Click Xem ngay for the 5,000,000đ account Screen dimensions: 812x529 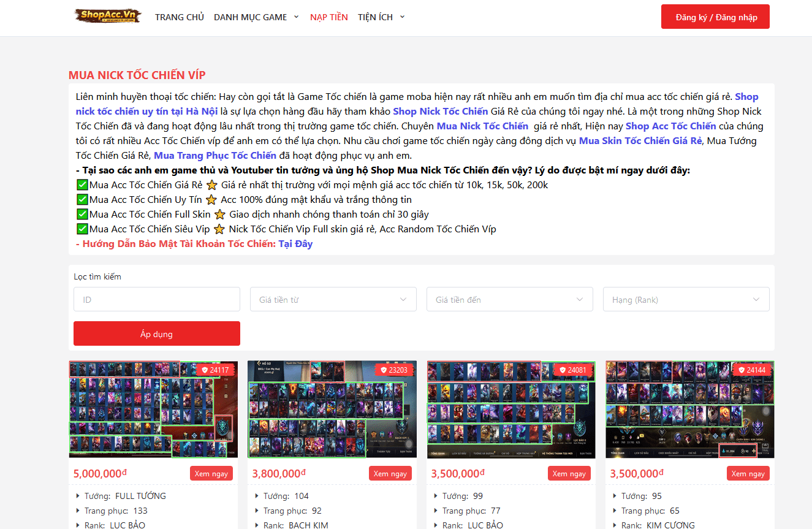211,474
